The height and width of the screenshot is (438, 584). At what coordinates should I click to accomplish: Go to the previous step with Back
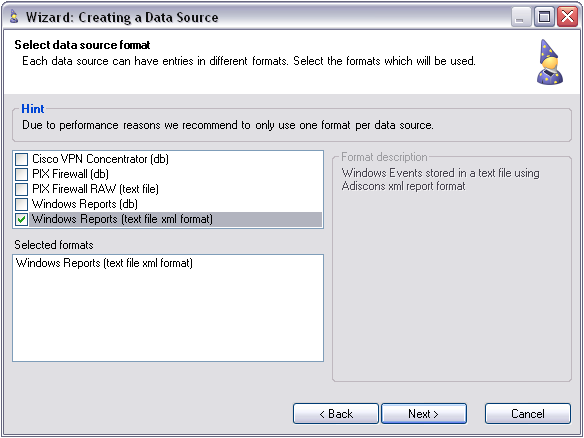[x=336, y=414]
